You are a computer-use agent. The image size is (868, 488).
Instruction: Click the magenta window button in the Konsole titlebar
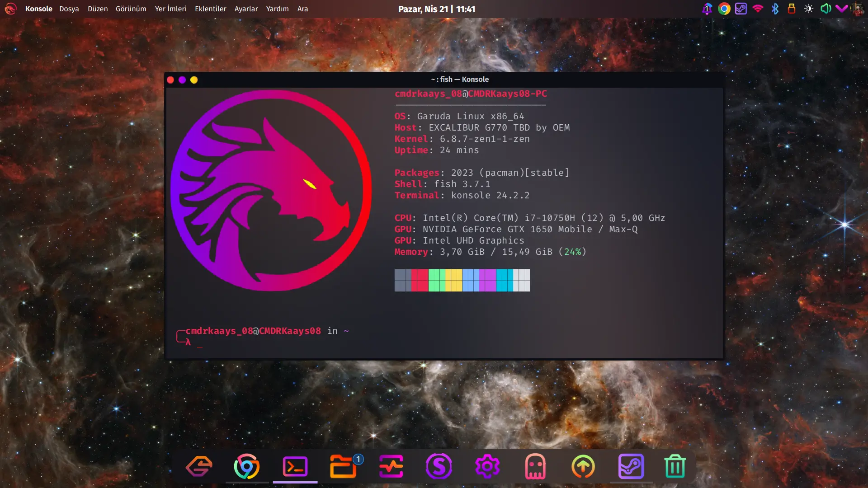[x=182, y=80]
